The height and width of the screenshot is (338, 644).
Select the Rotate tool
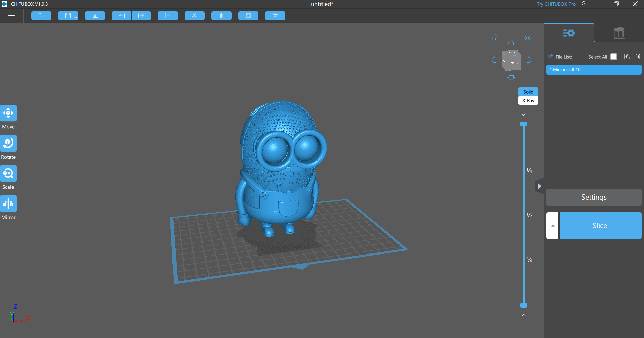(8, 143)
